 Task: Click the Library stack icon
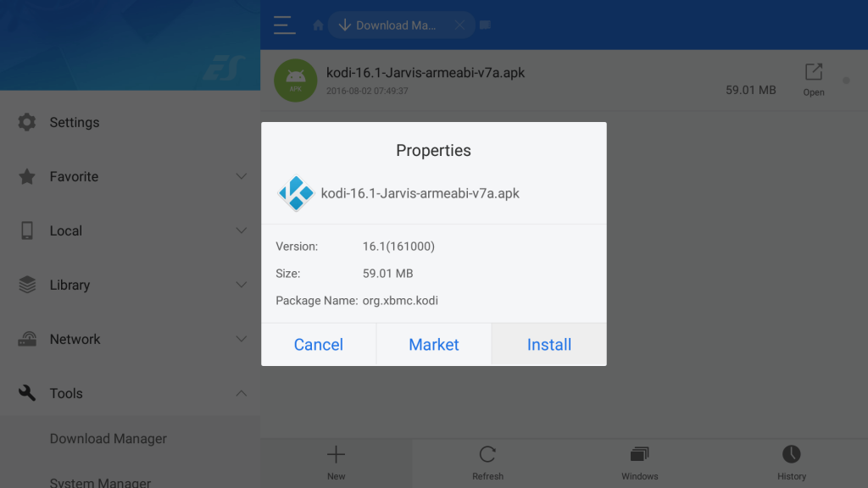pos(27,285)
